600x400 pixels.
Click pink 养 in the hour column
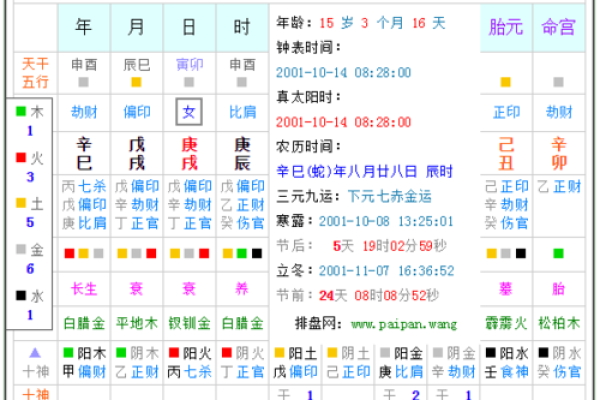[x=242, y=289]
